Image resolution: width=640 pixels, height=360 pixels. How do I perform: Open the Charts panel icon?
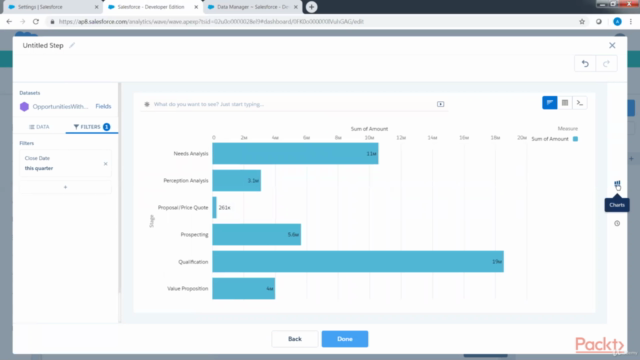(x=617, y=184)
